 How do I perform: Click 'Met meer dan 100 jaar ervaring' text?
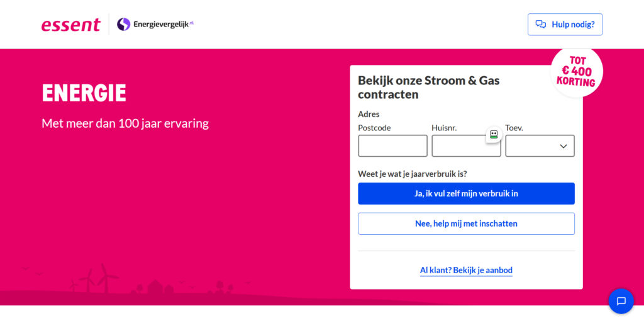(x=125, y=123)
